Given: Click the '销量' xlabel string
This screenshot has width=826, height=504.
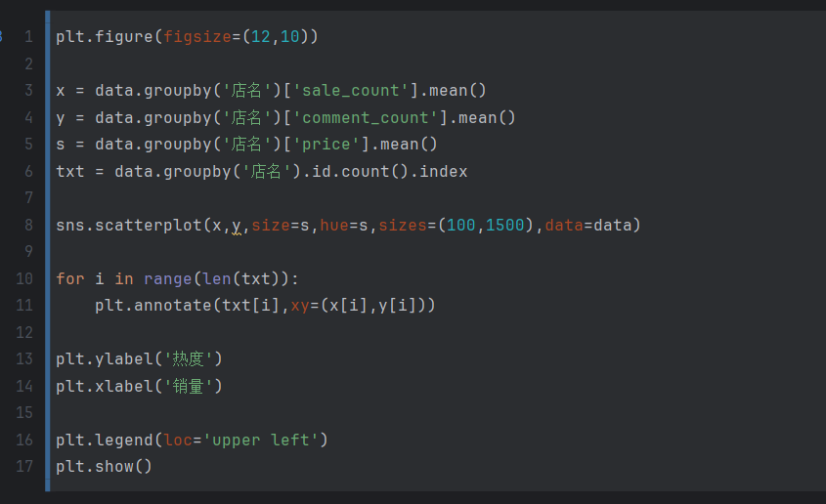Looking at the screenshot, I should (x=188, y=386).
